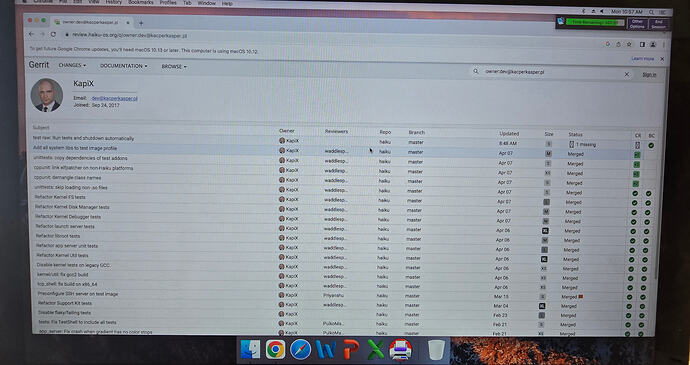Open Chrome profile icon

[653, 45]
